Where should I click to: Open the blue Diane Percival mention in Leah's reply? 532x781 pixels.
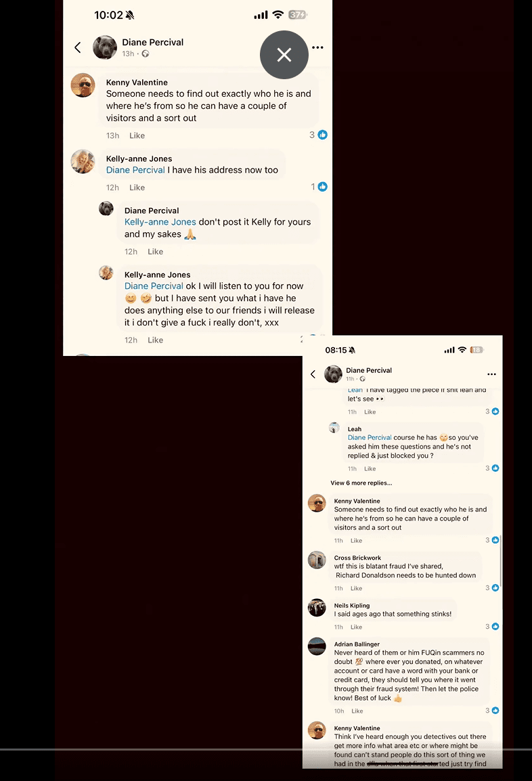tap(370, 438)
